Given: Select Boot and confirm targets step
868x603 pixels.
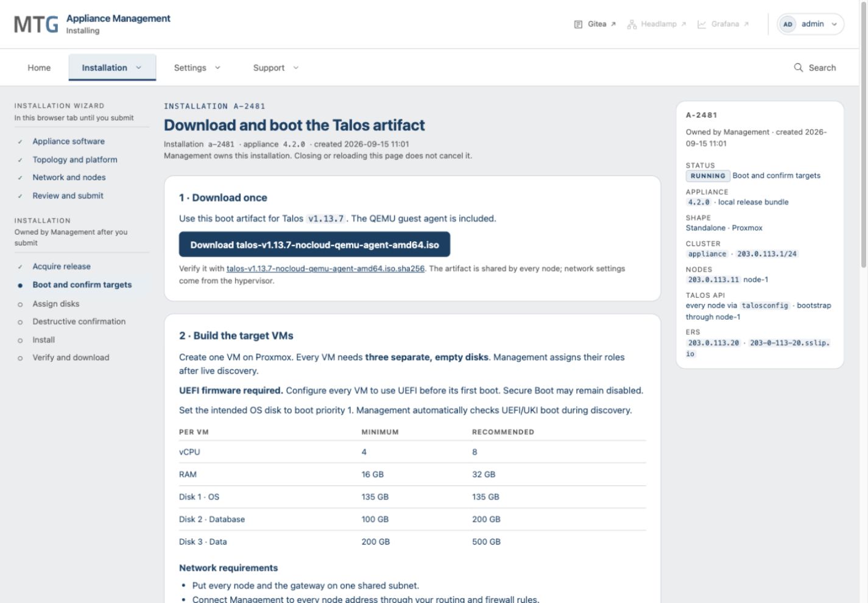Looking at the screenshot, I should 82,284.
